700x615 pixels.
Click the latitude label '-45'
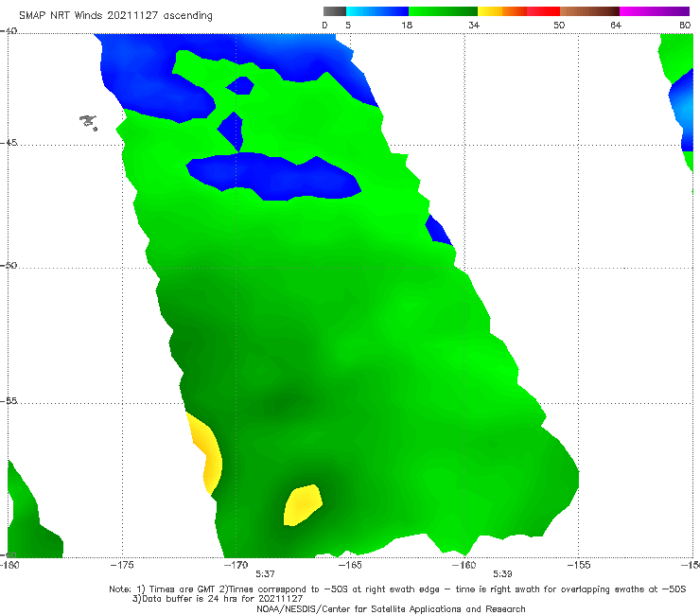click(x=9, y=143)
